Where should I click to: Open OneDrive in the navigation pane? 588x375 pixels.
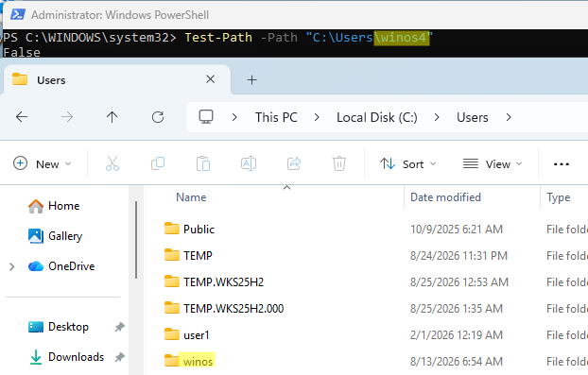pyautogui.click(x=61, y=266)
